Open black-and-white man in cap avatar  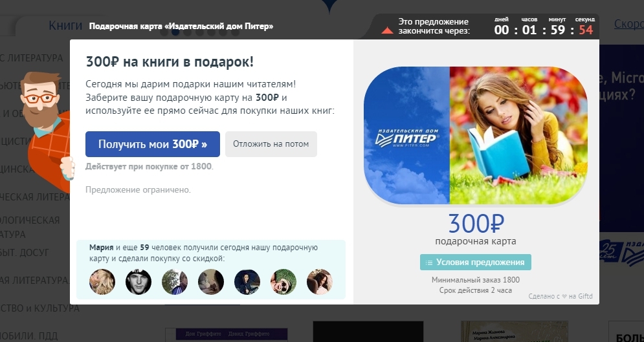pyautogui.click(x=139, y=282)
